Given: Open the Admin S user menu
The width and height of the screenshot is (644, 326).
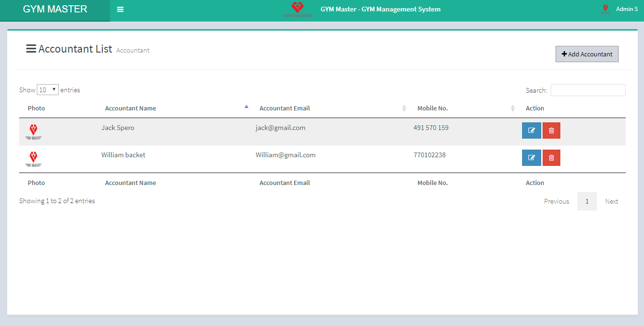Looking at the screenshot, I should coord(626,9).
